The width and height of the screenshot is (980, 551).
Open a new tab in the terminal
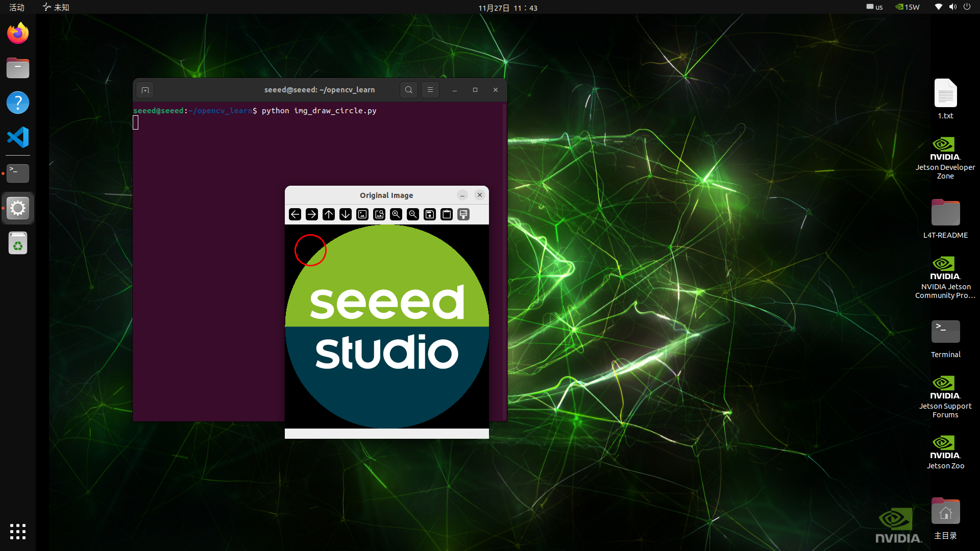(145, 90)
